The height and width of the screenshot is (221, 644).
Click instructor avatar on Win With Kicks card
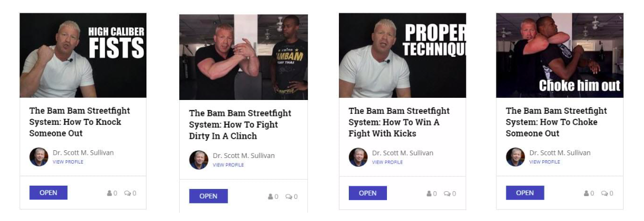[x=358, y=157]
